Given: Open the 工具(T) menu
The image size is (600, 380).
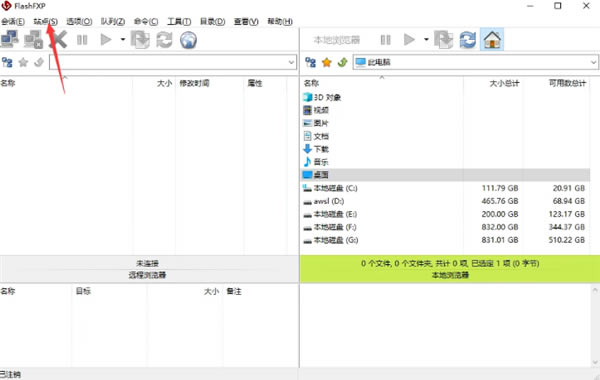Looking at the screenshot, I should coord(179,21).
